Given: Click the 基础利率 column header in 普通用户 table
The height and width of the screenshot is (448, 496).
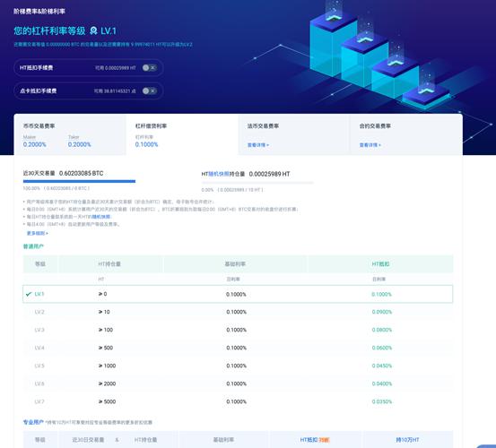Looking at the screenshot, I should point(235,264).
